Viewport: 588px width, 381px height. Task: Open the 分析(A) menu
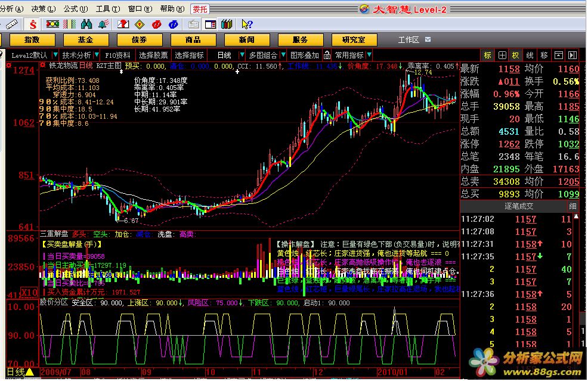(x=11, y=8)
